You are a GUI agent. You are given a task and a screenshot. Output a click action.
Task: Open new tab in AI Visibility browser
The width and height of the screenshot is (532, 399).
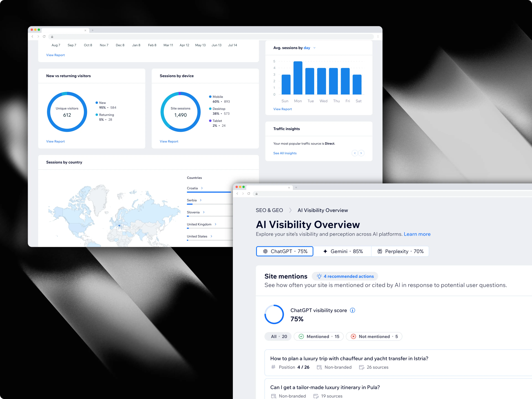click(x=296, y=188)
